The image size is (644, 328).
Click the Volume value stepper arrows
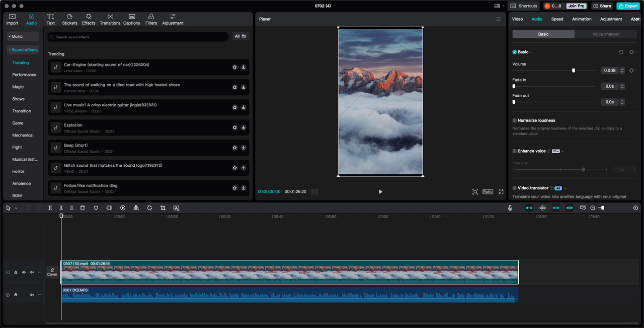click(622, 71)
